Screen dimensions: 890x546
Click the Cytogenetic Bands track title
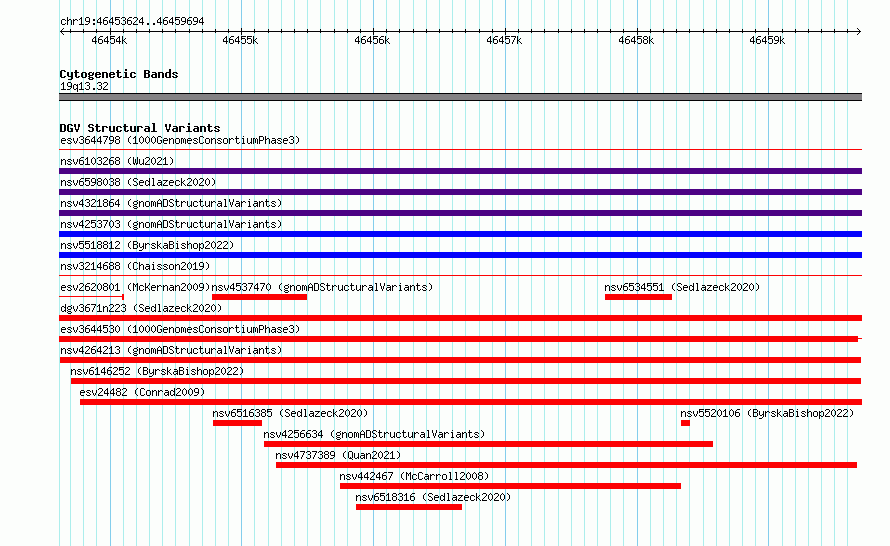coord(119,74)
